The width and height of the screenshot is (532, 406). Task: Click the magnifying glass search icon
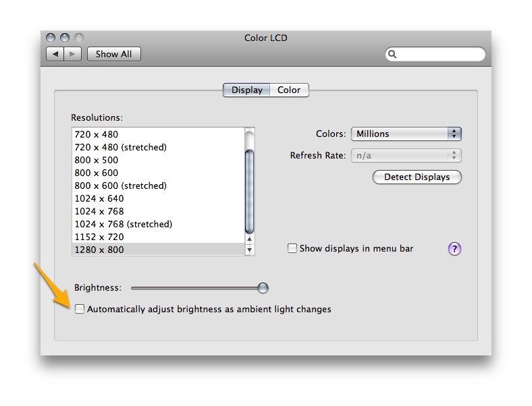click(x=392, y=54)
